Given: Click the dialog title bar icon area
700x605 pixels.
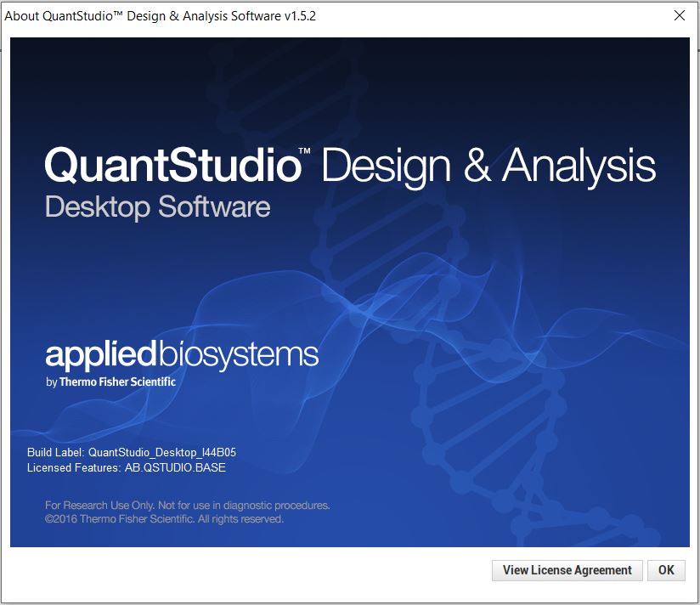Looking at the screenshot, I should tap(10, 15).
